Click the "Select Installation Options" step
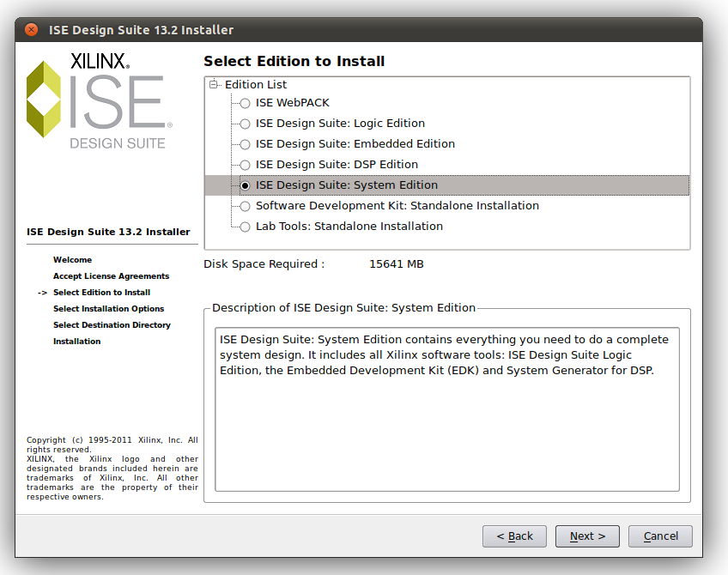The image size is (728, 575). point(109,309)
